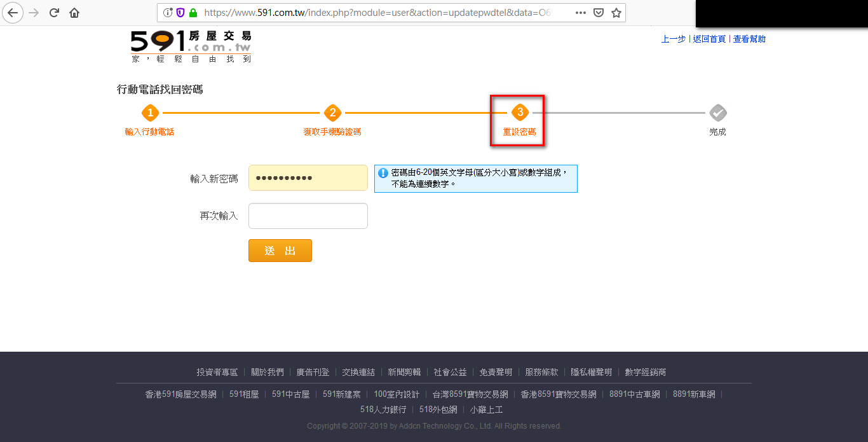Visit 台灣8591寶物交易網 link
Viewport: 868px width, 442px height.
tap(470, 394)
